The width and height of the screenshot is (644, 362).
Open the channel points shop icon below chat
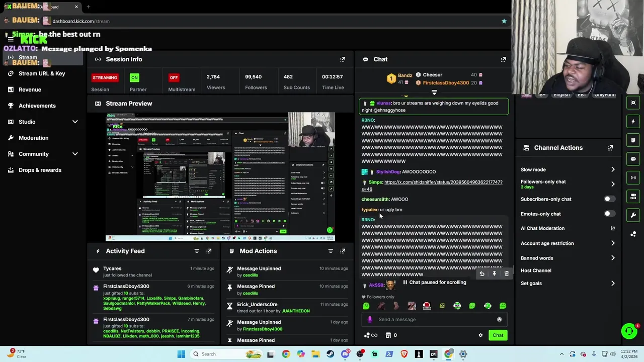pos(388,335)
